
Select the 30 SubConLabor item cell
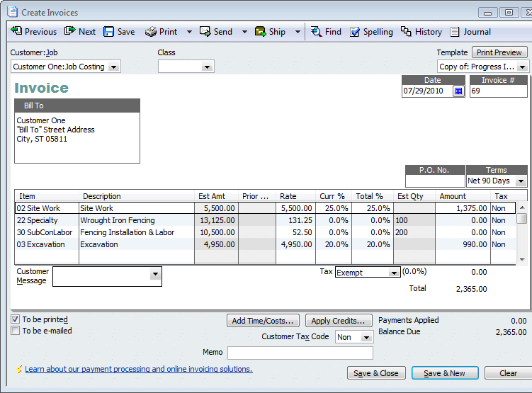pos(47,232)
